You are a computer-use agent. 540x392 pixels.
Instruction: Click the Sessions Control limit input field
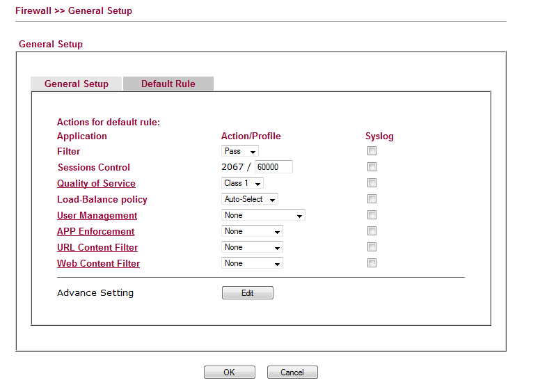coord(273,167)
